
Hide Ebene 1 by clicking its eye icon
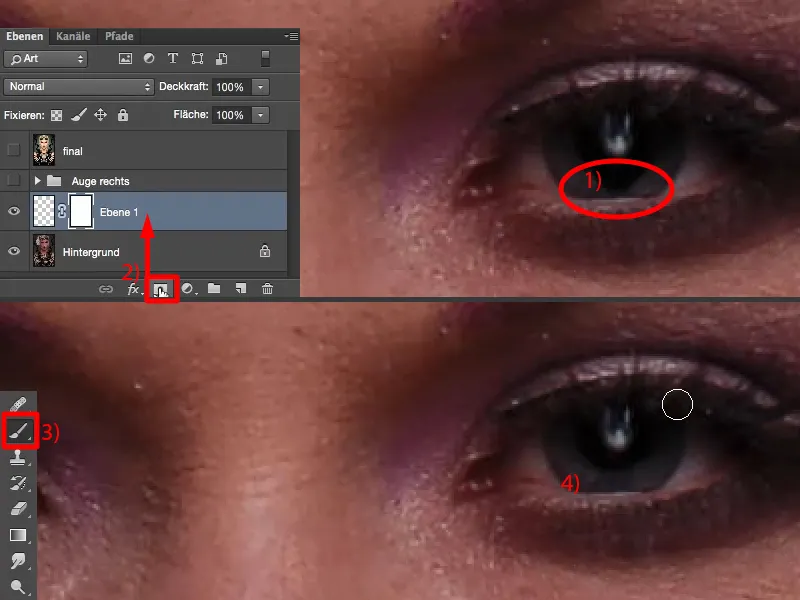coord(14,209)
